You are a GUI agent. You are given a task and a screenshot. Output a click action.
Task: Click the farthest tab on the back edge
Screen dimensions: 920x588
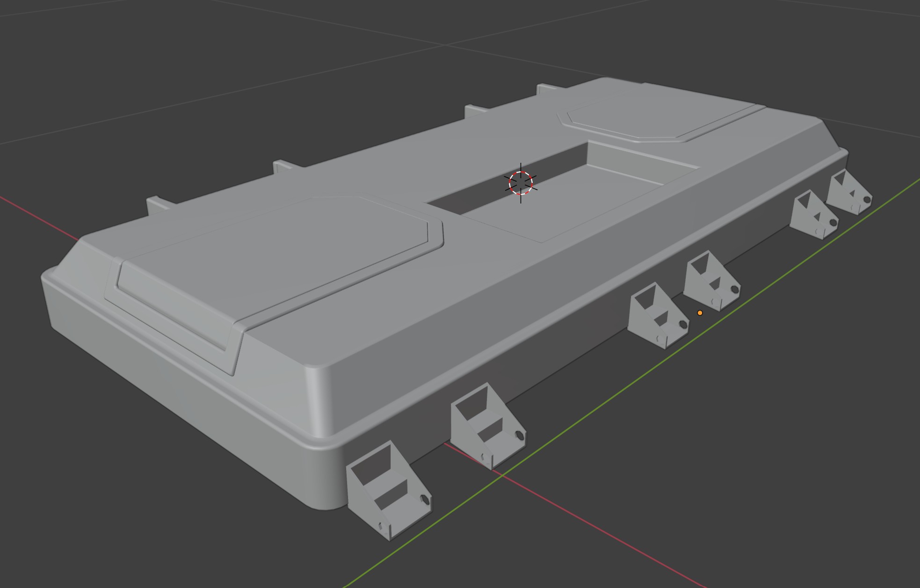[x=545, y=88]
